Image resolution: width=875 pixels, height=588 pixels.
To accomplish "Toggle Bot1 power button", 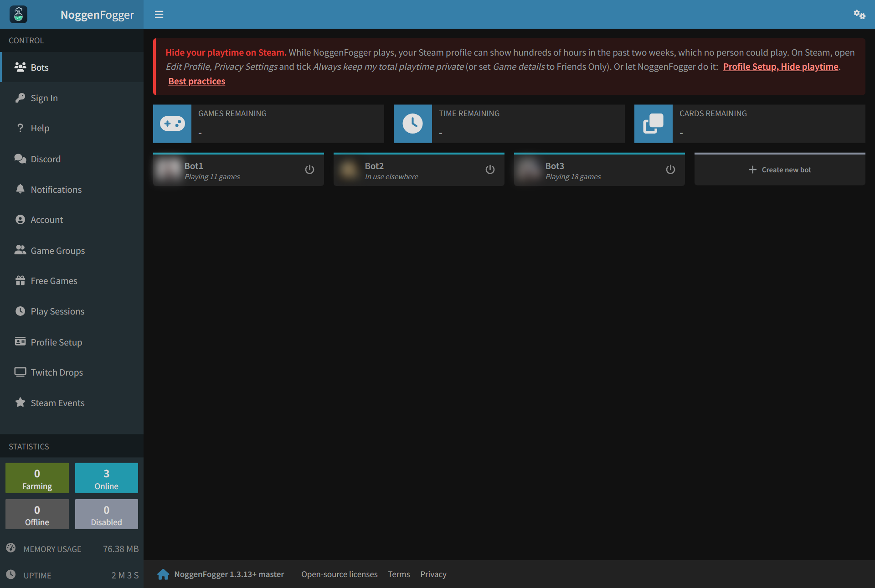I will point(309,170).
